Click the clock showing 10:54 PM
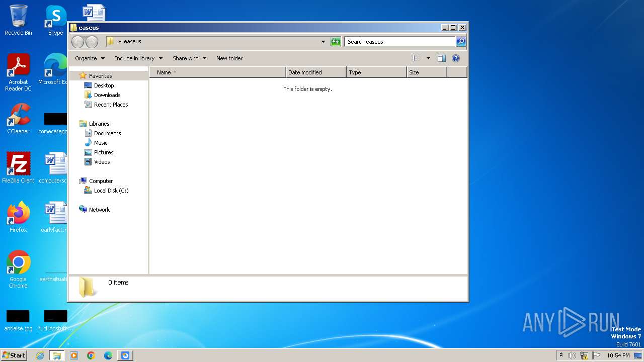 tap(618, 355)
